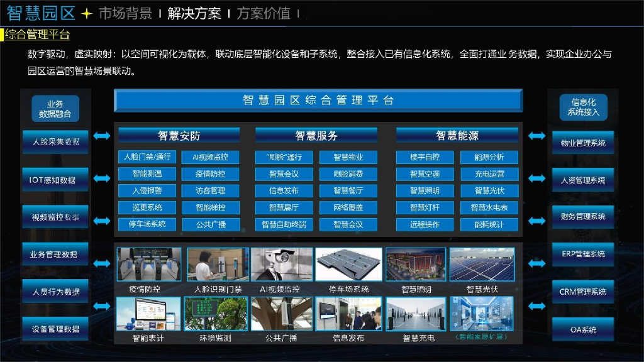Viewport: 644px width, 362px height.
Task: Open the 智能测温 feature
Action: pos(148,173)
